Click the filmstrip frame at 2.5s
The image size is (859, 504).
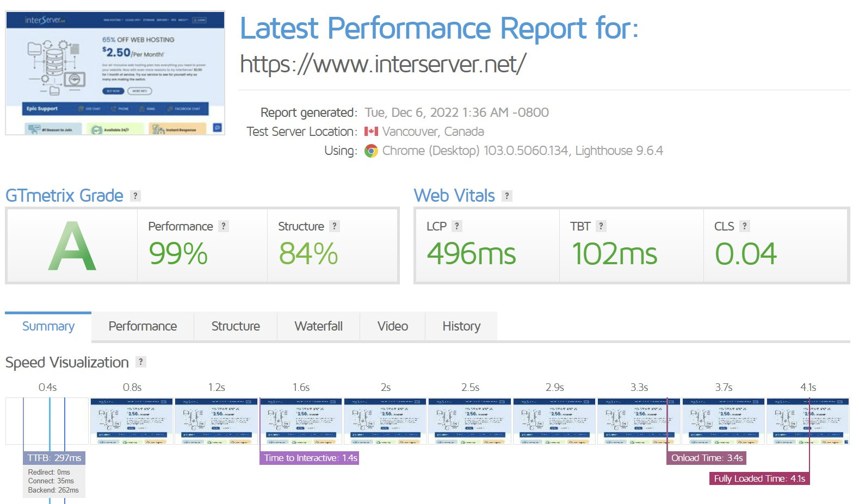coord(469,421)
